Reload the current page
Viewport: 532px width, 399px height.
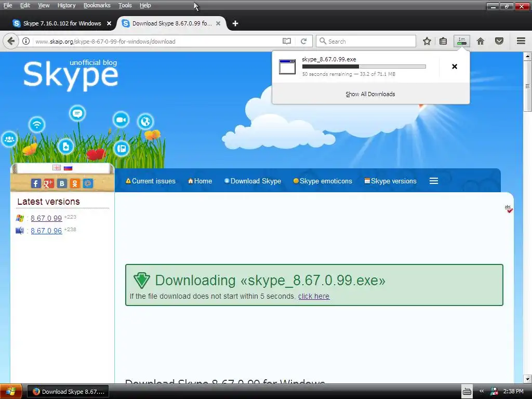pyautogui.click(x=303, y=42)
